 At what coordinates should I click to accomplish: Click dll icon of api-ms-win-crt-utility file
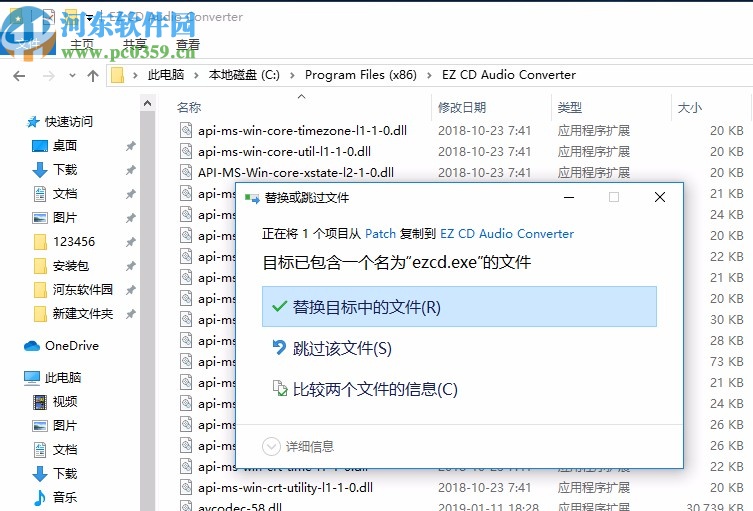point(186,487)
